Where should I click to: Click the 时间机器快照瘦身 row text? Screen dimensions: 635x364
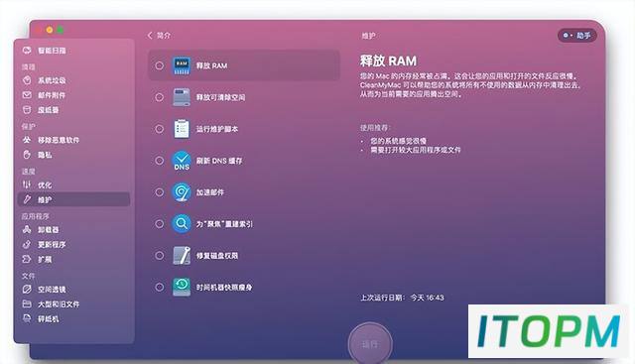(224, 287)
